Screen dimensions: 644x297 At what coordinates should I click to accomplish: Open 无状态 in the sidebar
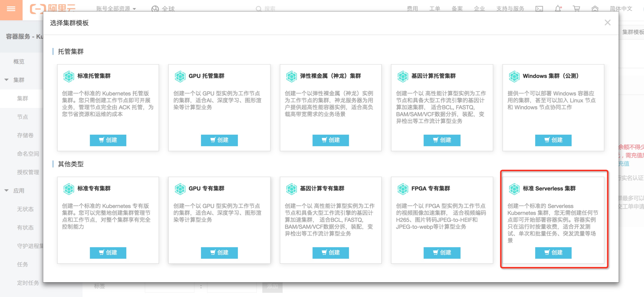(25, 209)
